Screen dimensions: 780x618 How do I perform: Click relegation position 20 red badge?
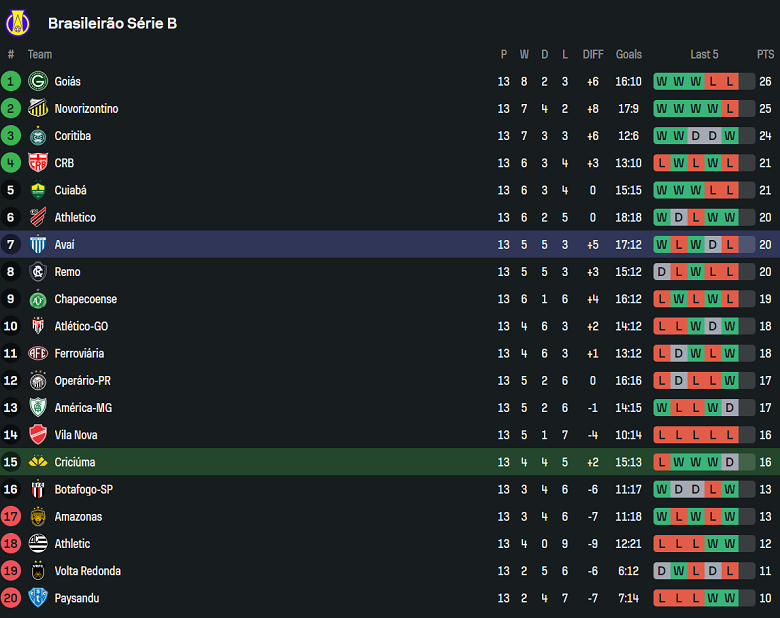coord(11,598)
